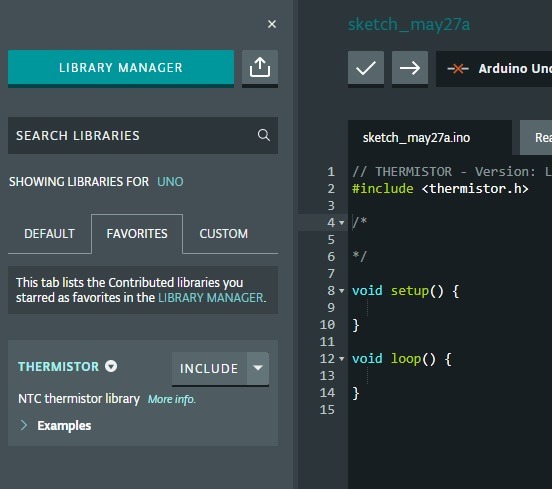The image size is (552, 489).
Task: Click the verify checkmark button
Action: pos(366,68)
